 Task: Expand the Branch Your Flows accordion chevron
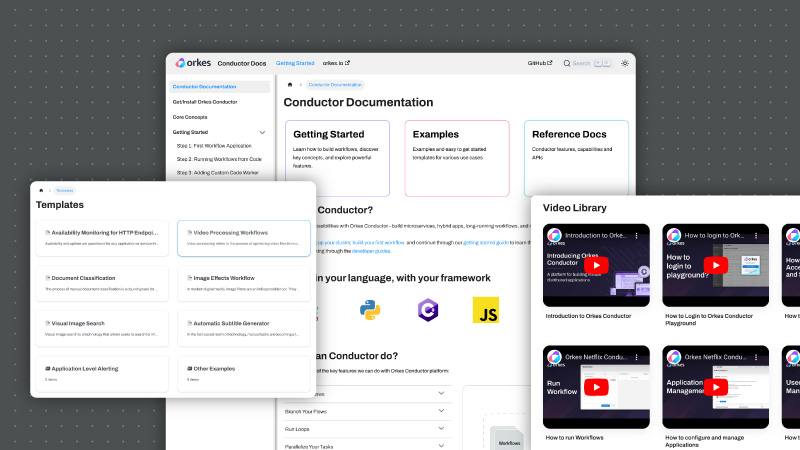coord(441,411)
